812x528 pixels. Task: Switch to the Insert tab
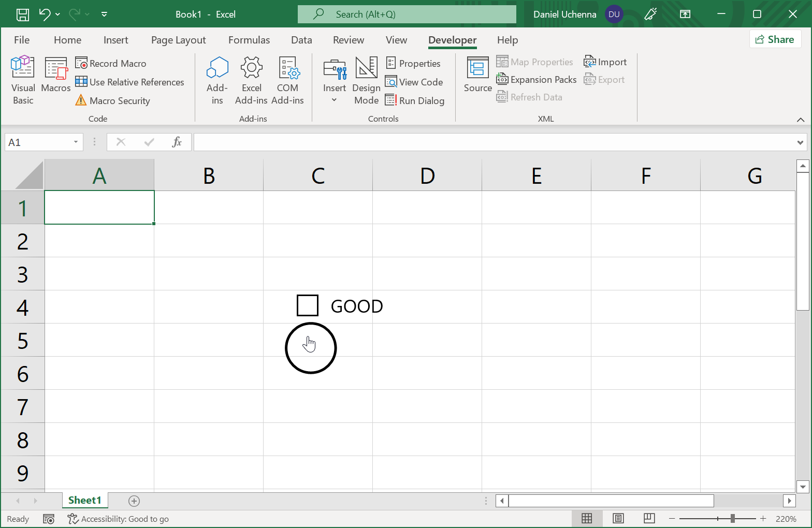click(115, 40)
